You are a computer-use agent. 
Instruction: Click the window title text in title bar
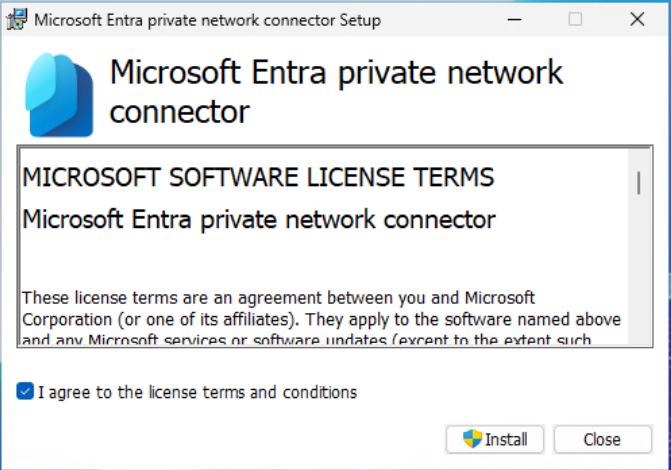(207, 19)
